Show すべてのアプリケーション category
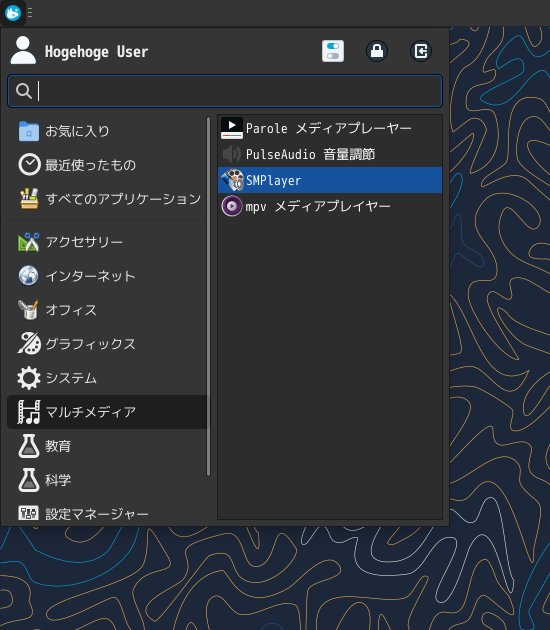550x630 pixels. 107,199
